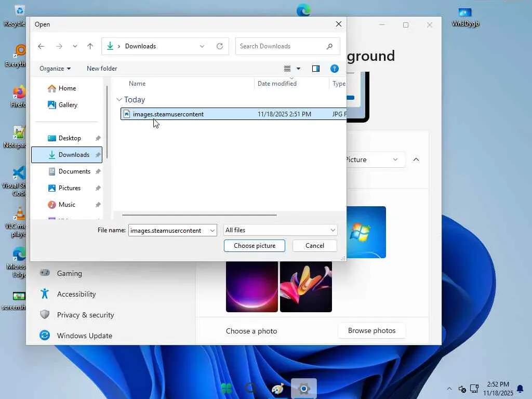Viewport: 532px width, 399px height.
Task: Select the purple glow wallpaper thumbnail
Action: click(x=252, y=287)
